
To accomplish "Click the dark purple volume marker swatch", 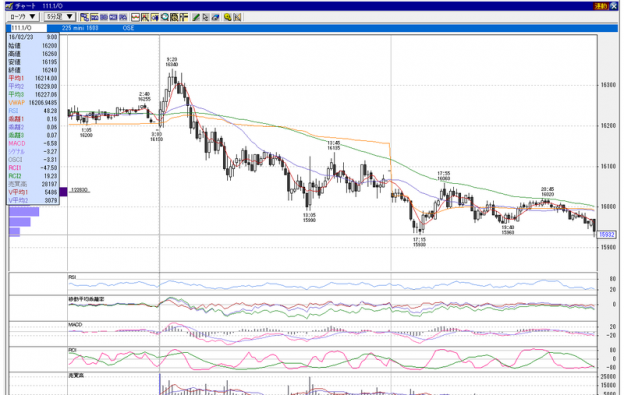I will pyautogui.click(x=63, y=192).
